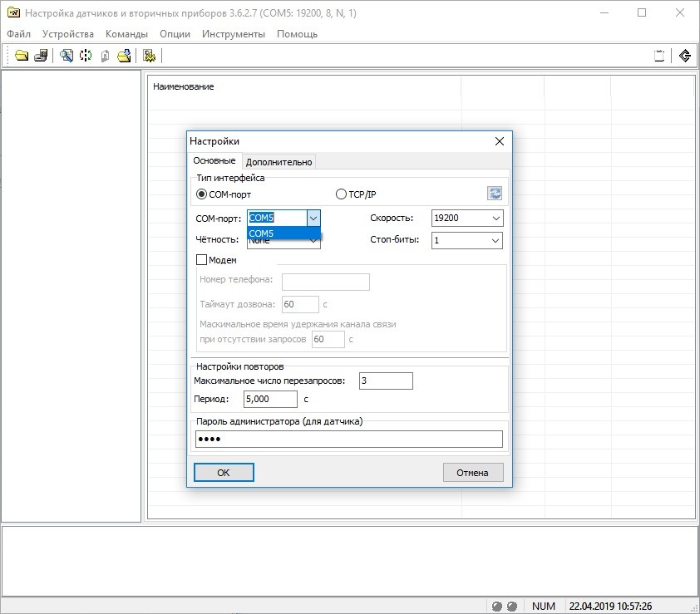
Task: Click the greyed-out document toolbar icon
Action: coord(105,56)
